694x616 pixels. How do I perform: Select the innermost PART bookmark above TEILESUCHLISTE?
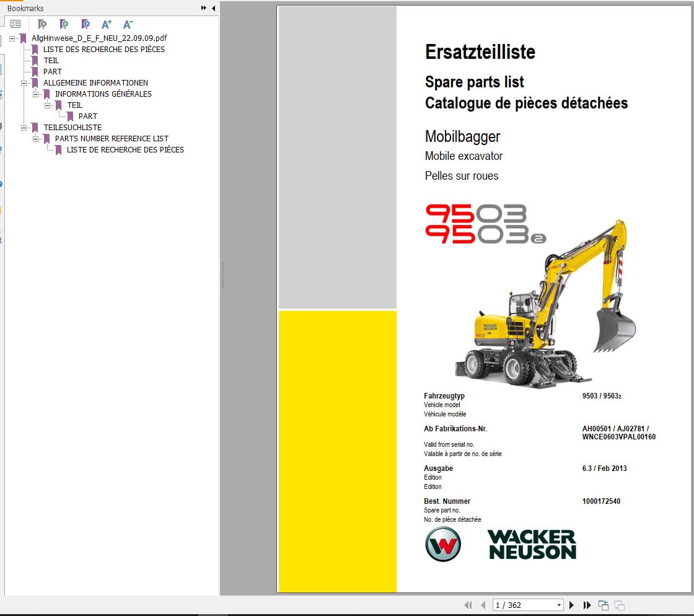pos(87,117)
